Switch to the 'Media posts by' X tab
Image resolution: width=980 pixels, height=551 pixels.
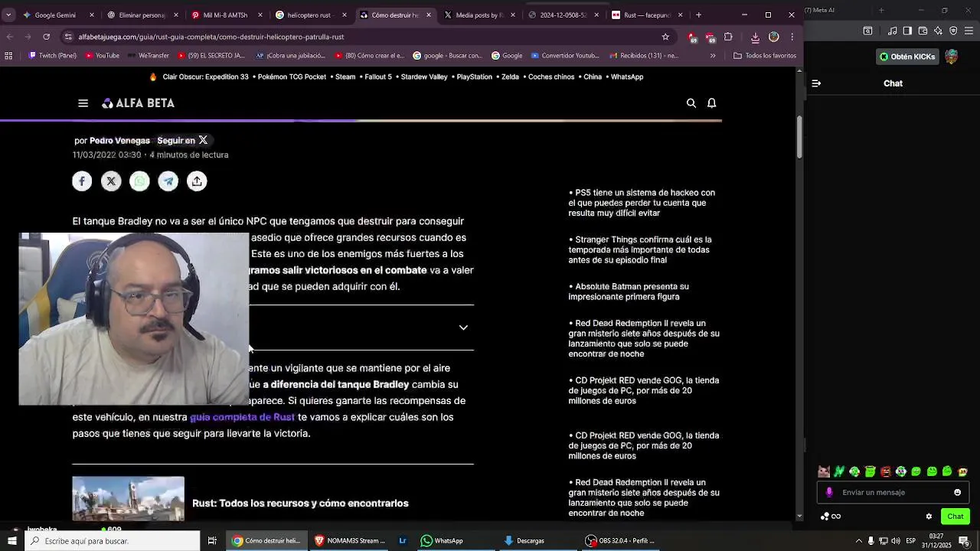476,15
